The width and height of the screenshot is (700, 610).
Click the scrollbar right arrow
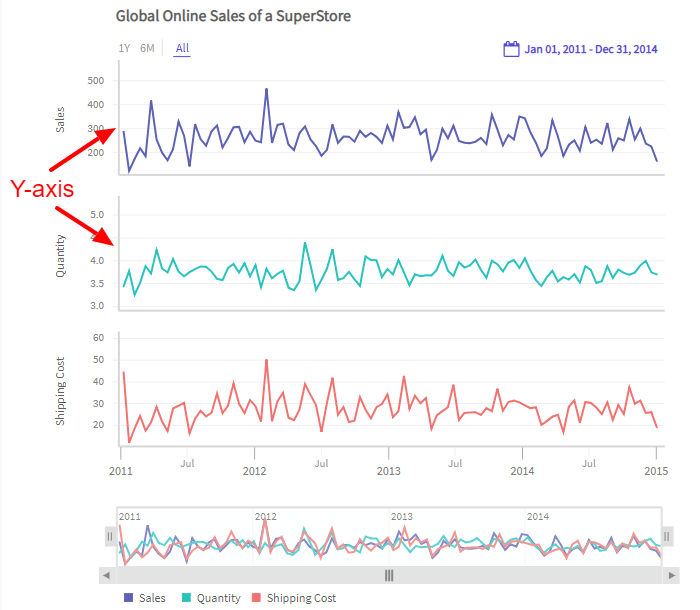coord(672,575)
